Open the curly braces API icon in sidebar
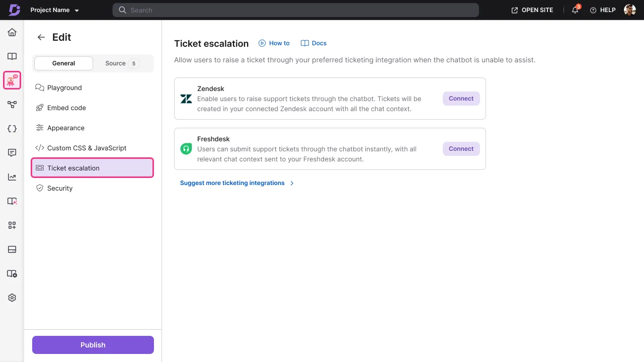Image resolution: width=644 pixels, height=362 pixels. [12, 129]
